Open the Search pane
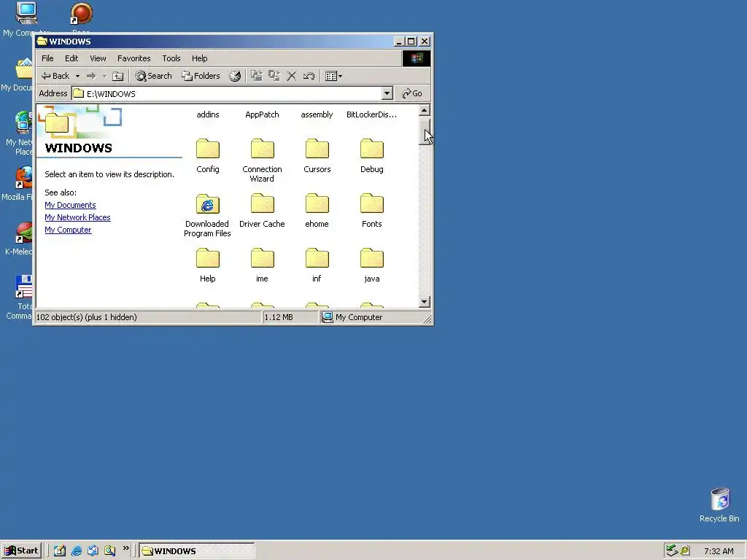Viewport: 747px width, 560px height. [x=153, y=76]
